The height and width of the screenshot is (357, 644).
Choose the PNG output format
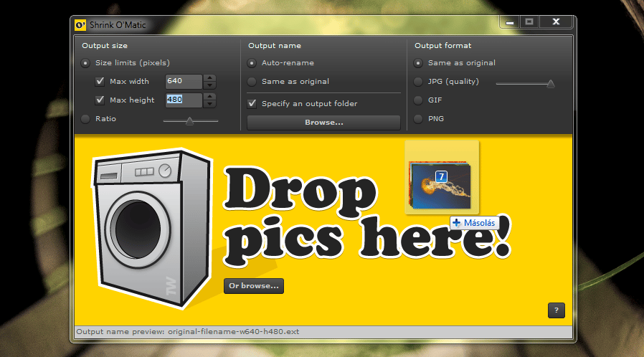click(418, 119)
